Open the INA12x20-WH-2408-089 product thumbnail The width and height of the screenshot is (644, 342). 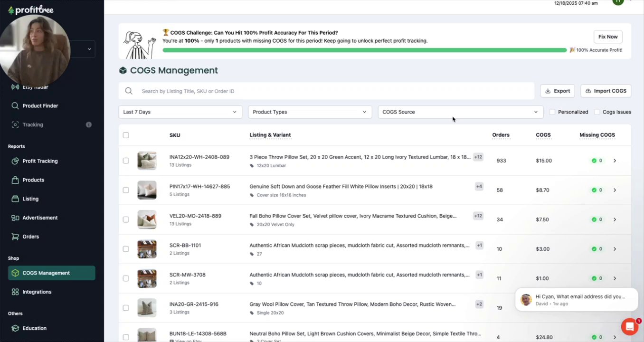pos(147,161)
